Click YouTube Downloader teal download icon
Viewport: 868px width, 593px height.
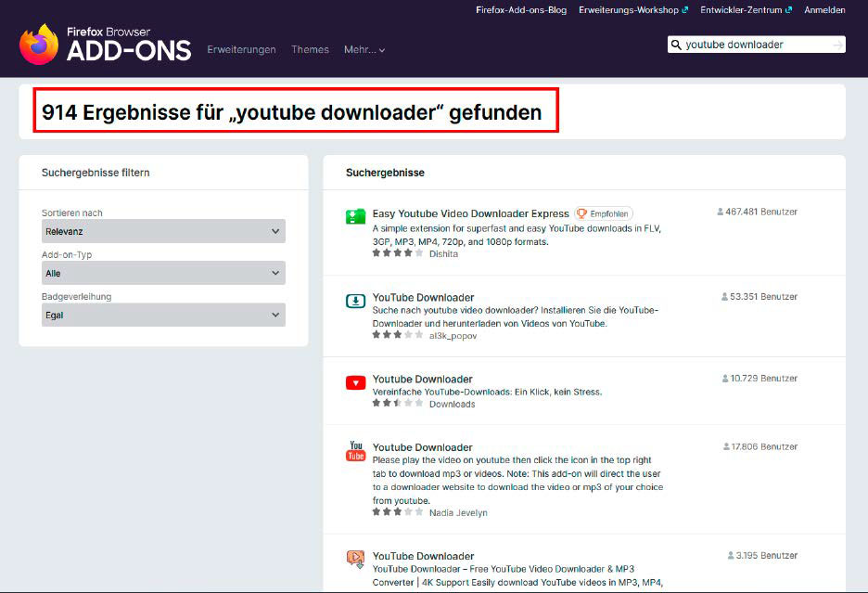(x=355, y=301)
